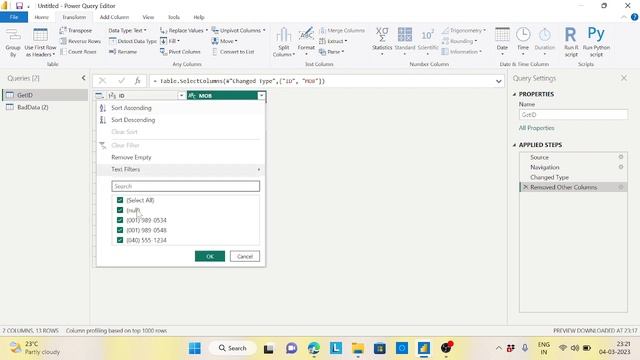Open the Text Filters submenu

180,169
